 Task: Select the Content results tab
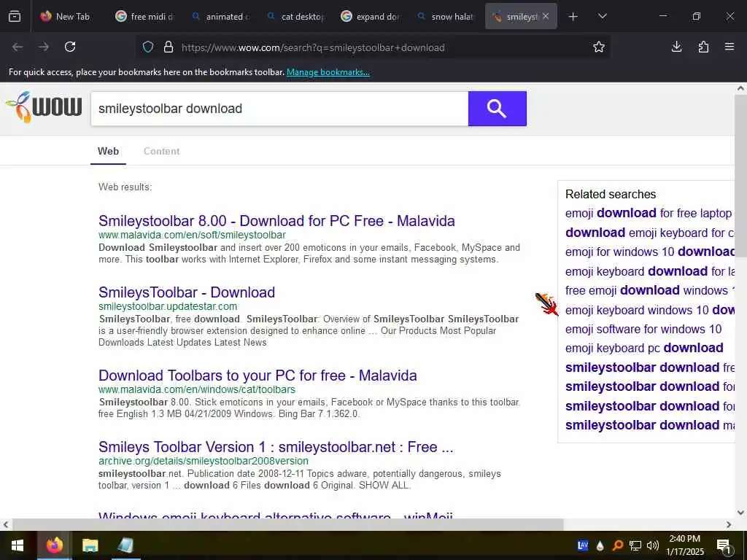click(161, 151)
